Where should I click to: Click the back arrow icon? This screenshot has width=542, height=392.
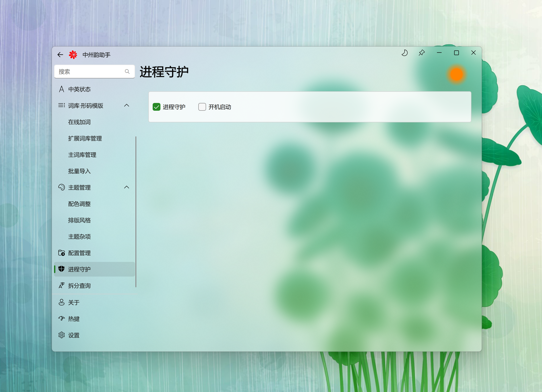pos(60,55)
